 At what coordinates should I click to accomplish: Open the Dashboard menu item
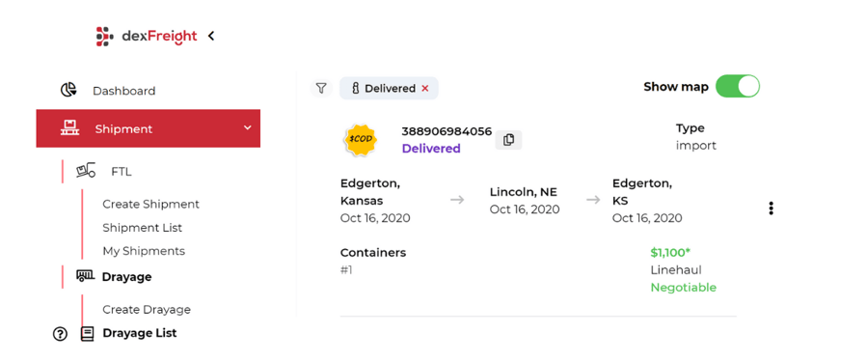pos(124,91)
